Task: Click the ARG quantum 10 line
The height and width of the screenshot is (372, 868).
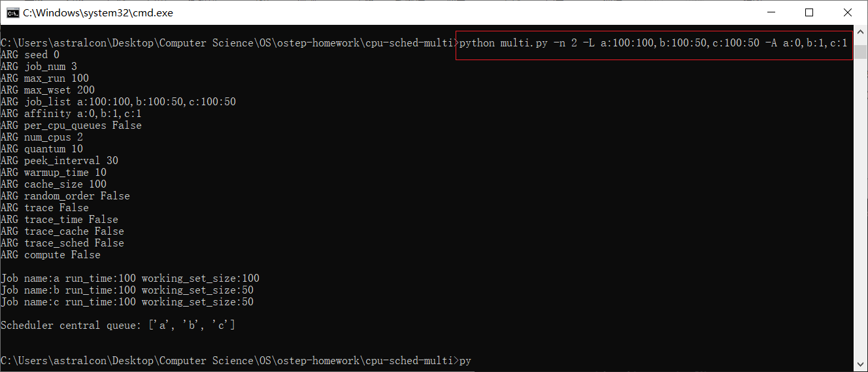Action: point(42,149)
